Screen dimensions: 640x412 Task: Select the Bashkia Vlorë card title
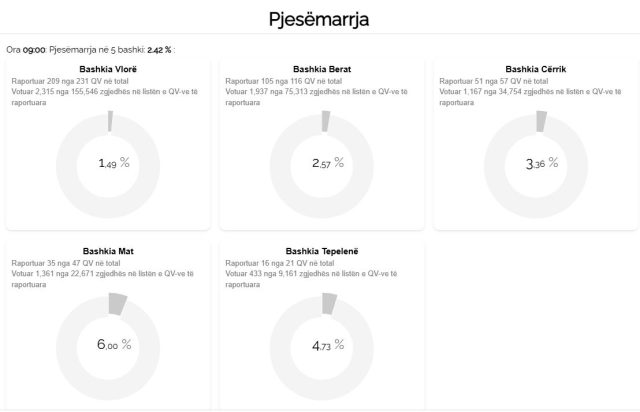tap(108, 69)
